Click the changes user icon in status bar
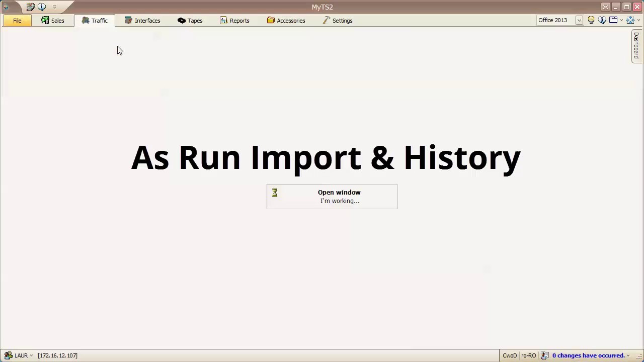The width and height of the screenshot is (644, 362). (x=544, y=355)
